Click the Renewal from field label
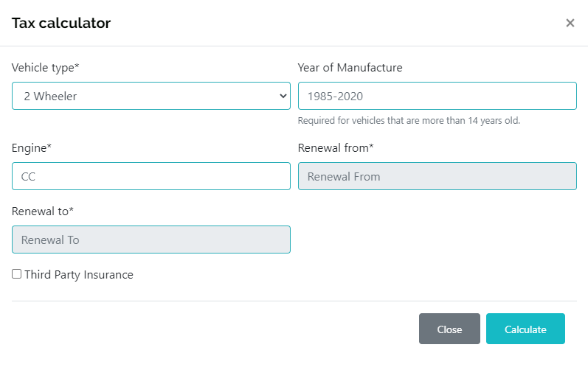 336,148
